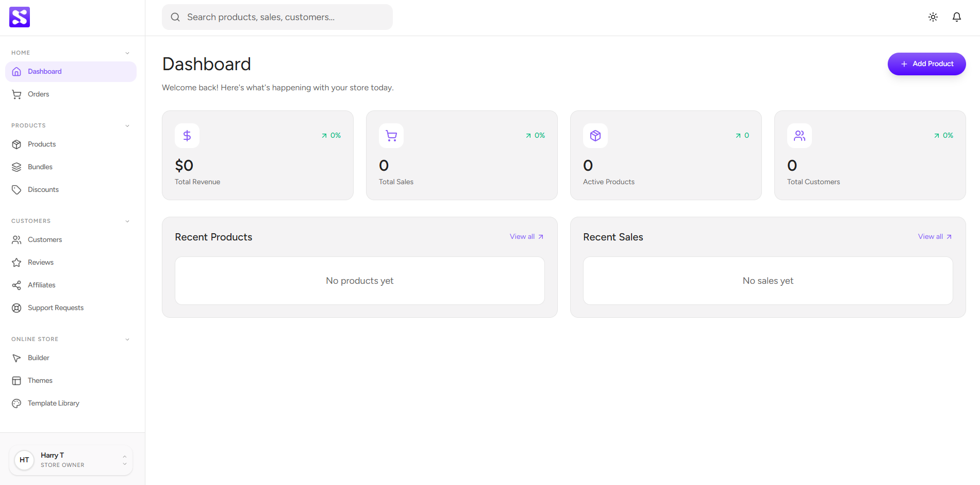Open the Harry T account menu

pos(71,460)
